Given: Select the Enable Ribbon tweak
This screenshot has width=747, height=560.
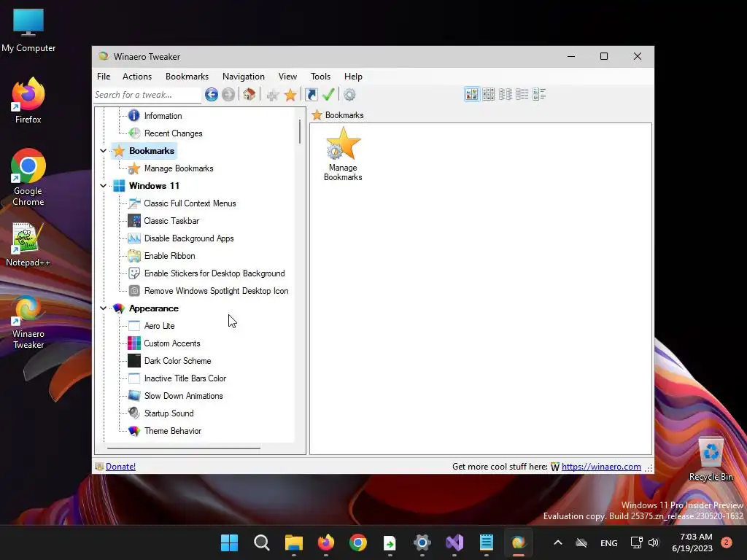Looking at the screenshot, I should [169, 256].
